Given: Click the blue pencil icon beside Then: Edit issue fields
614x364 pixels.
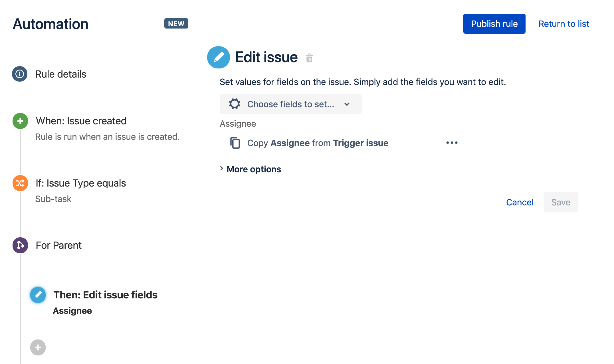Looking at the screenshot, I should pyautogui.click(x=38, y=295).
